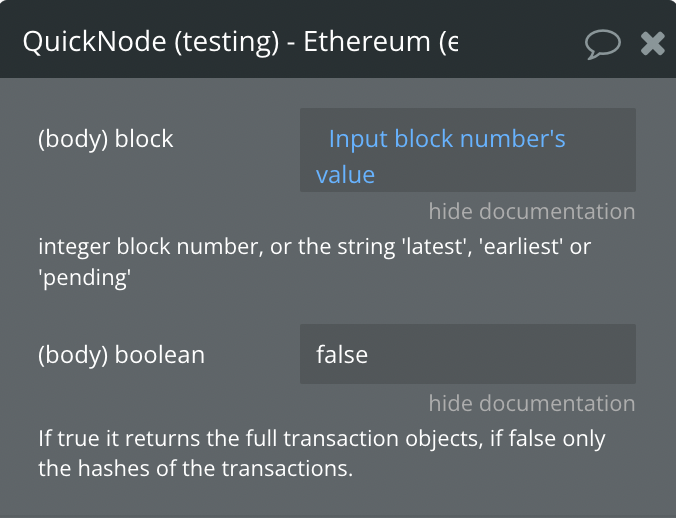676x518 pixels.
Task: Open the blue "value" expression segment
Action: [x=345, y=175]
